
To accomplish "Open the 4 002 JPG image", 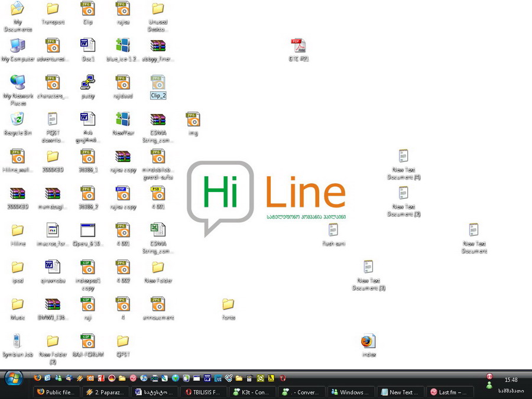I will point(123,267).
